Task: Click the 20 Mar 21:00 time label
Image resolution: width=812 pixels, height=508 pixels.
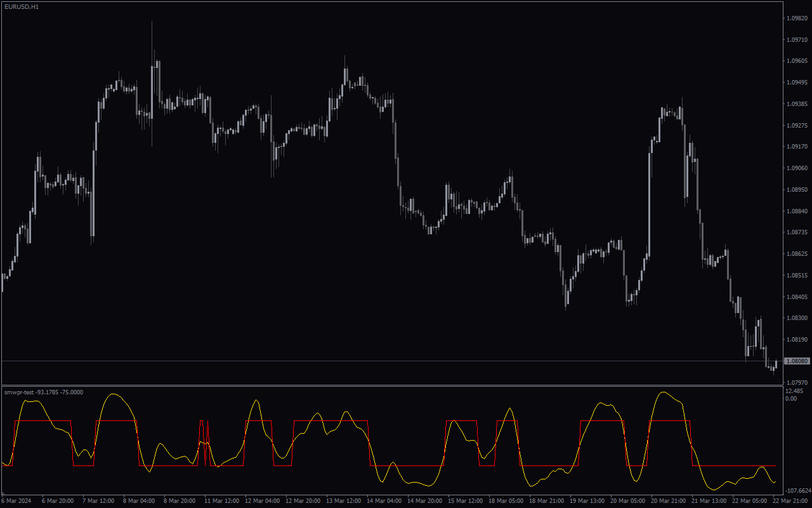Action: (668, 501)
